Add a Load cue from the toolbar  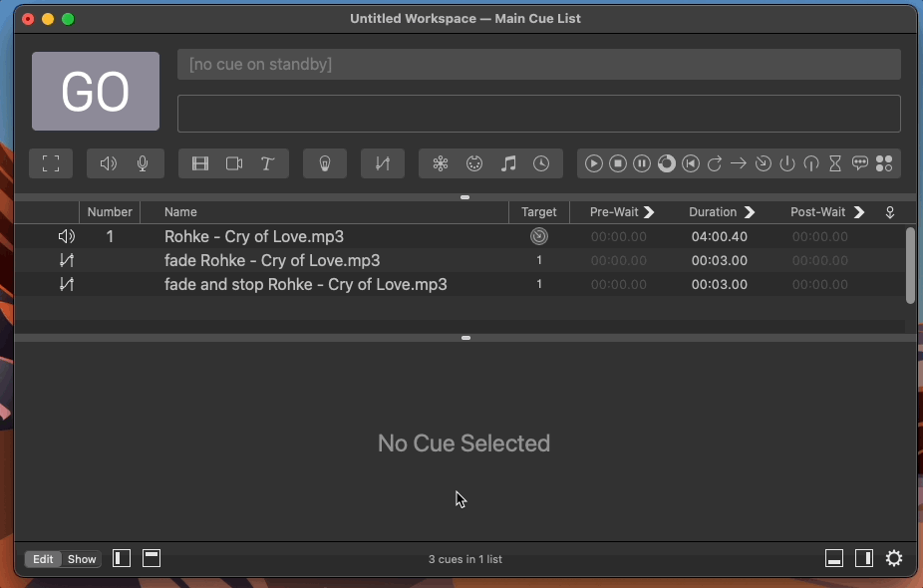[x=667, y=163]
